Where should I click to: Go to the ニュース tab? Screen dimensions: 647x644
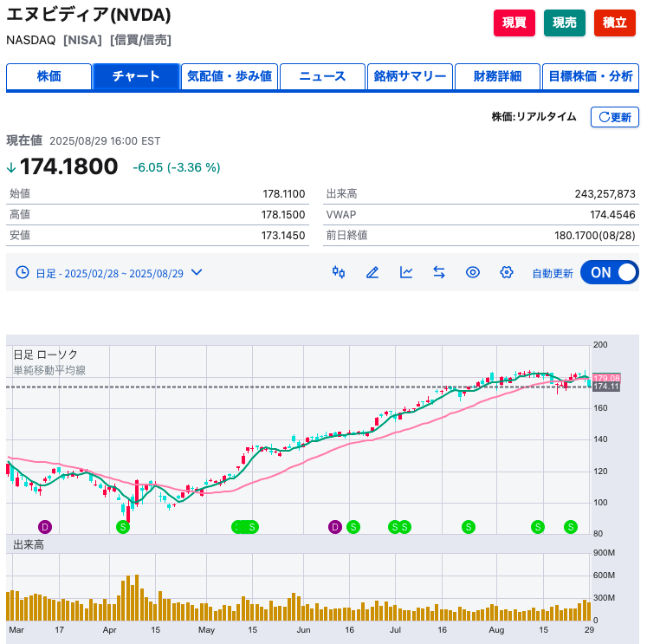tap(322, 76)
